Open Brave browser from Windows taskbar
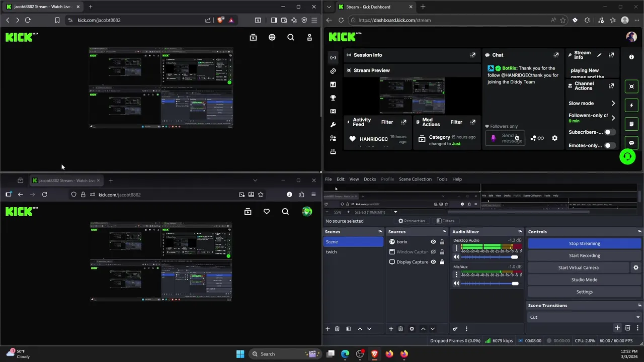This screenshot has height=362, width=644. click(374, 354)
